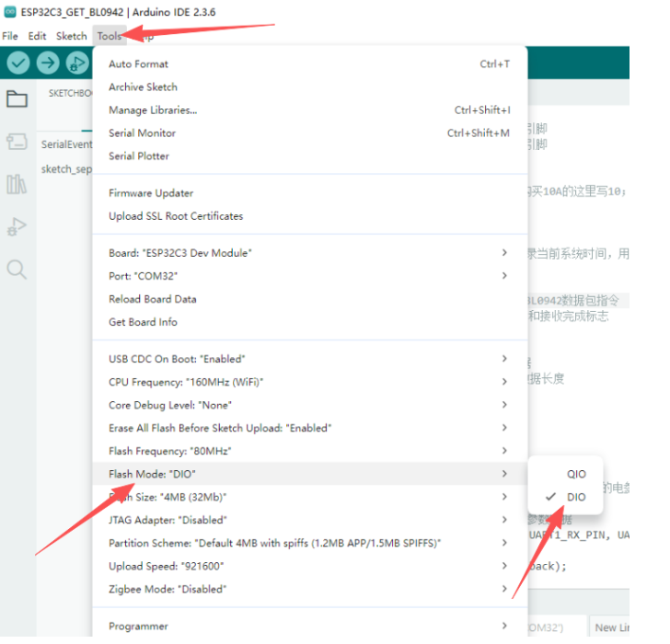The width and height of the screenshot is (670, 644).
Task: Click the Upload arrow button
Action: pyautogui.click(x=48, y=63)
